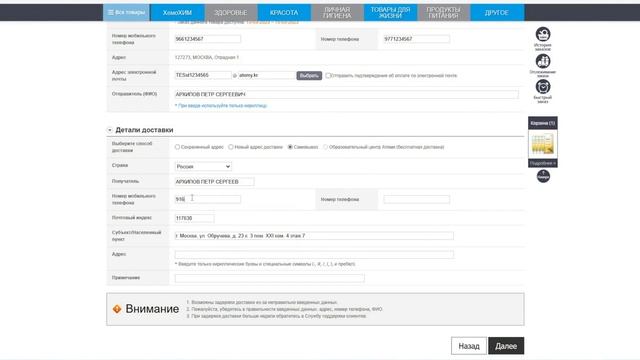The width and height of the screenshot is (640, 360).
Task: Click the Назад button
Action: click(469, 346)
